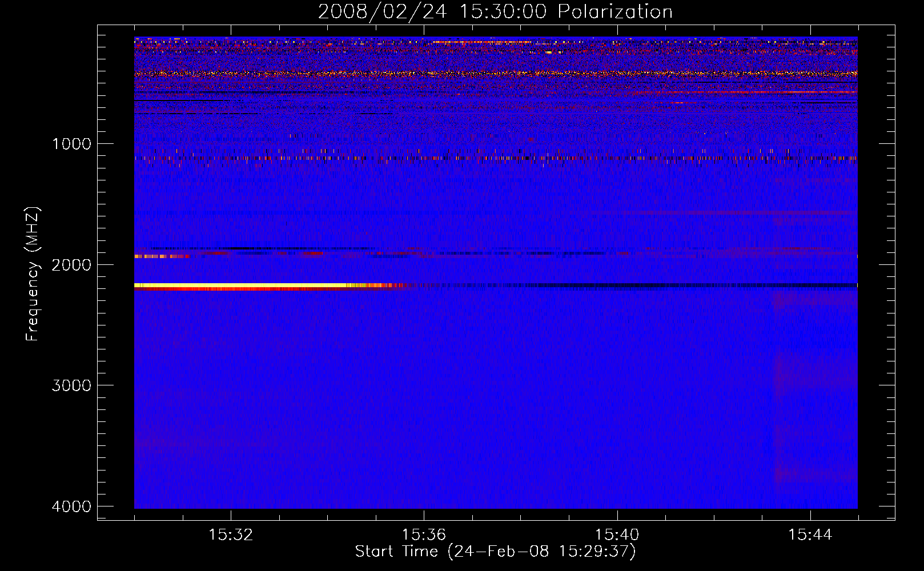The width and height of the screenshot is (924, 571).
Task: Click the short yellow-red band near 1950 MHz
Action: point(162,256)
